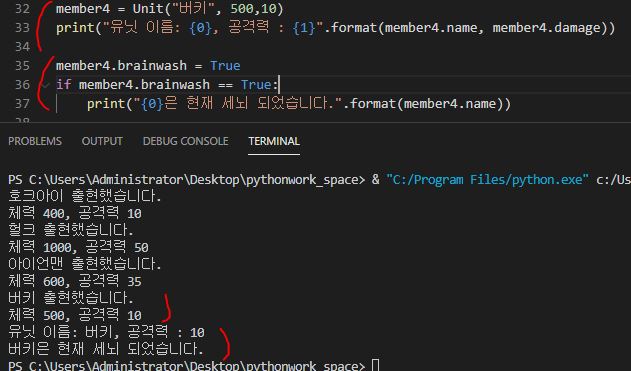Switch to the DEBUG CONSOLE tab
Image resolution: width=631 pixels, height=371 pixels.
coord(186,141)
